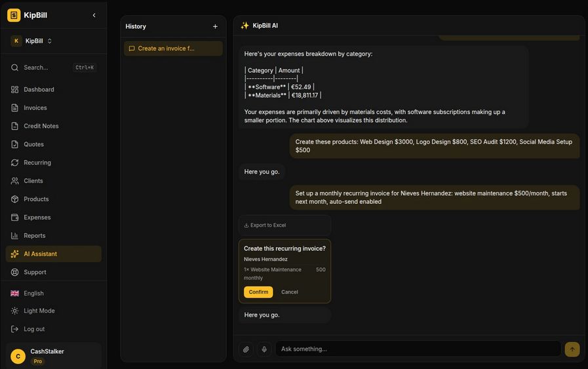Click the Dashboard grid icon

tap(14, 90)
